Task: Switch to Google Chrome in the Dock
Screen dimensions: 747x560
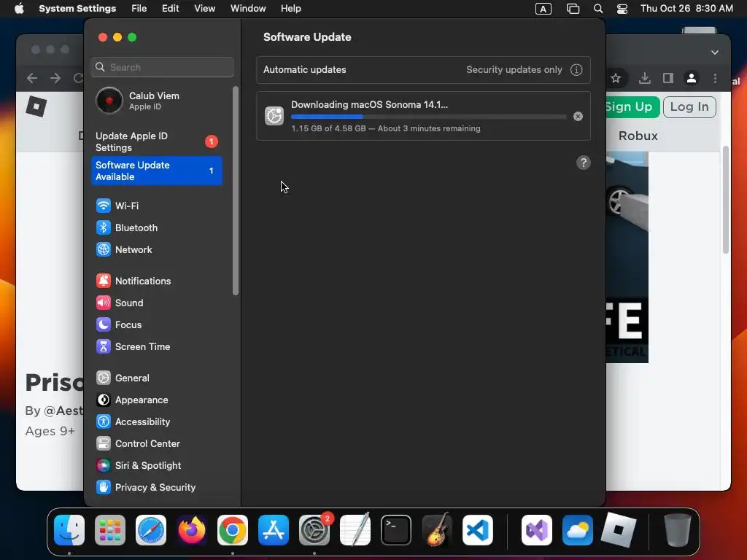Action: (233, 530)
